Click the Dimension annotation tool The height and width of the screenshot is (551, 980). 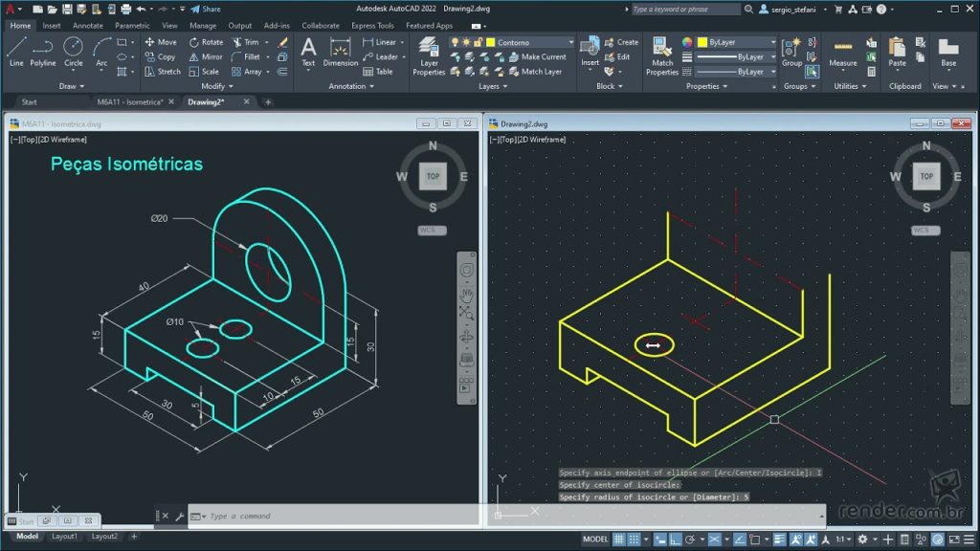point(340,52)
